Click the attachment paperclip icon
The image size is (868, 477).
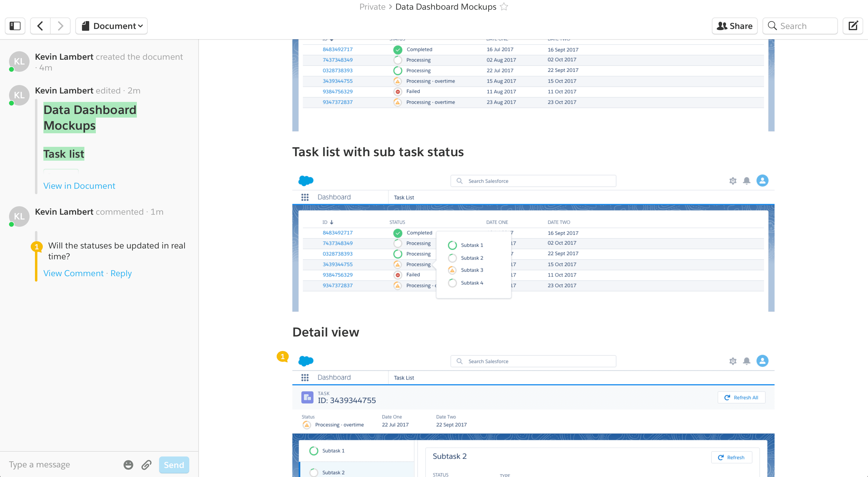point(146,465)
